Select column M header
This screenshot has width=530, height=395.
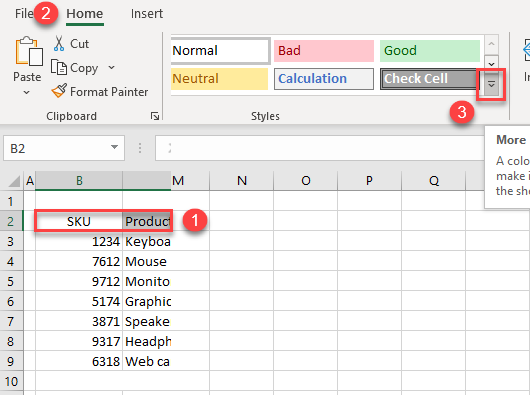pos(190,181)
